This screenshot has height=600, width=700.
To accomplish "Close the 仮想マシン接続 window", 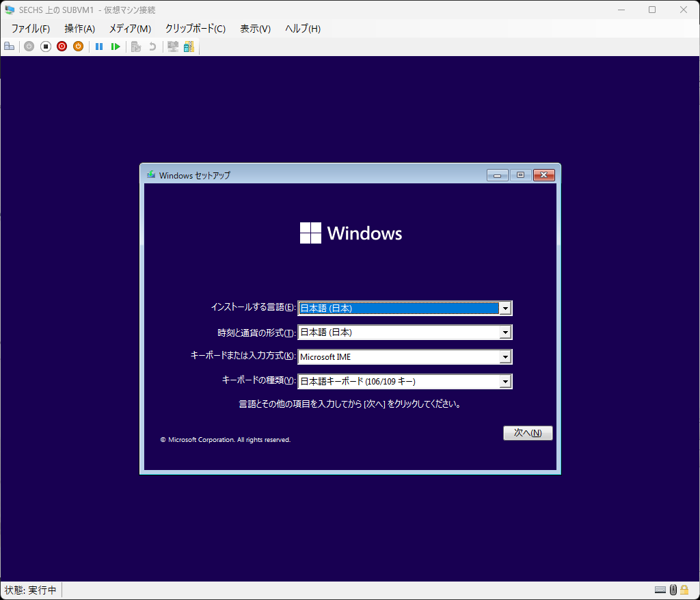I will pyautogui.click(x=684, y=10).
